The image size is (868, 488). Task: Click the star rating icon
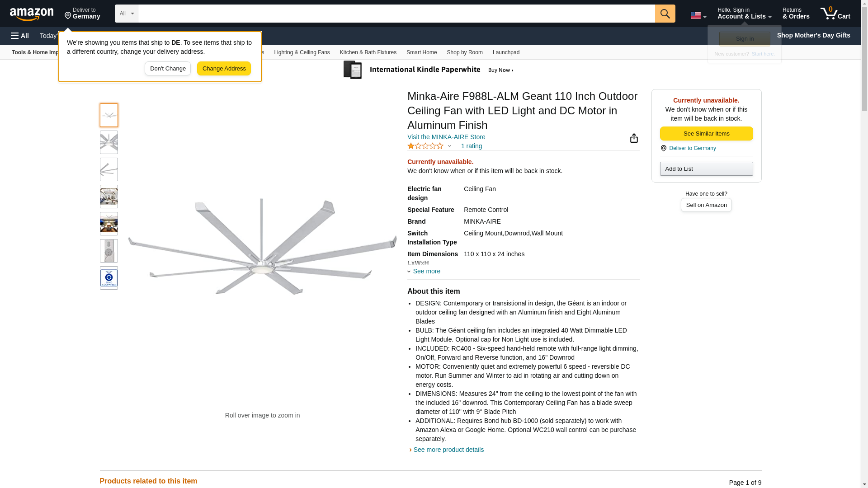pos(425,146)
